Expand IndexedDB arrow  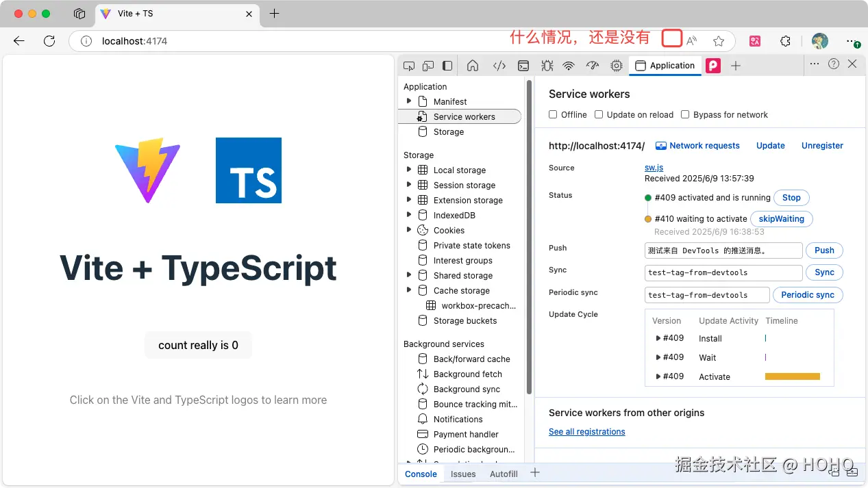409,215
